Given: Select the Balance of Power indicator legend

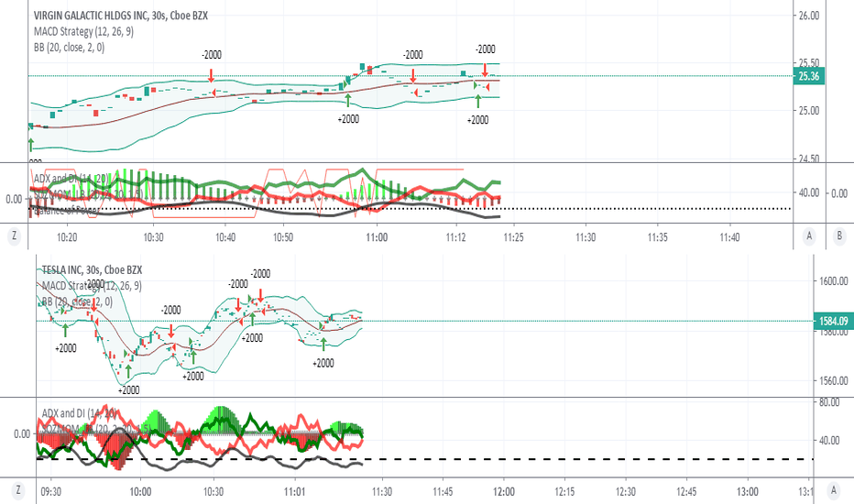Looking at the screenshot, I should click(x=67, y=211).
